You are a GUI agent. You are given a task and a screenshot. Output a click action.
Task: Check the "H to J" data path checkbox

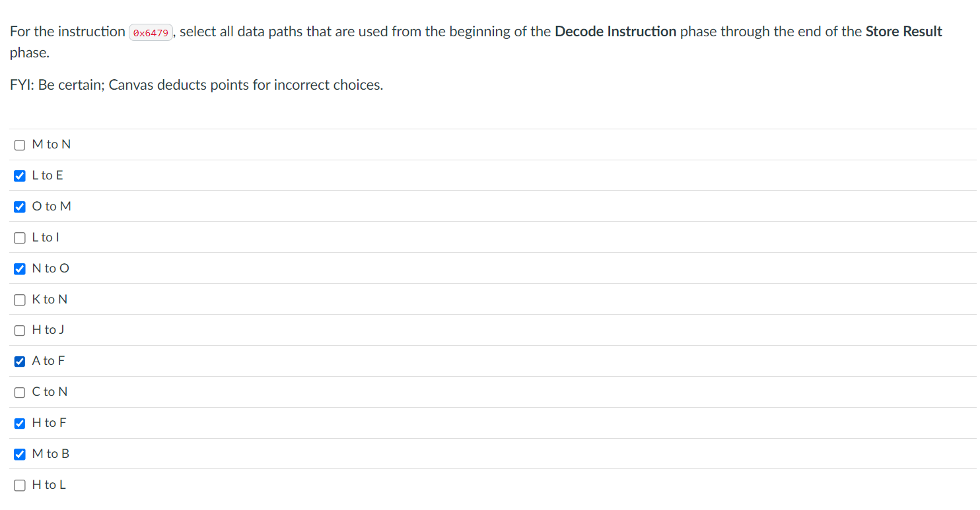[x=19, y=331]
